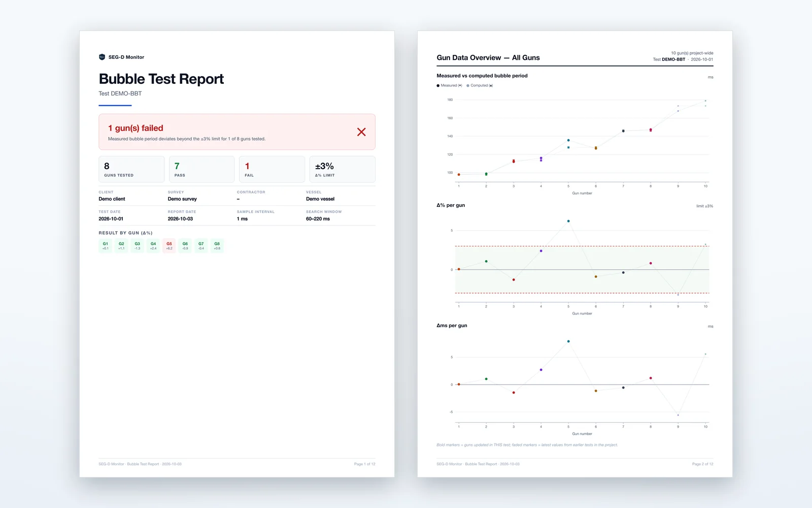Click the 'Page 1 of 12' footer text

click(365, 464)
